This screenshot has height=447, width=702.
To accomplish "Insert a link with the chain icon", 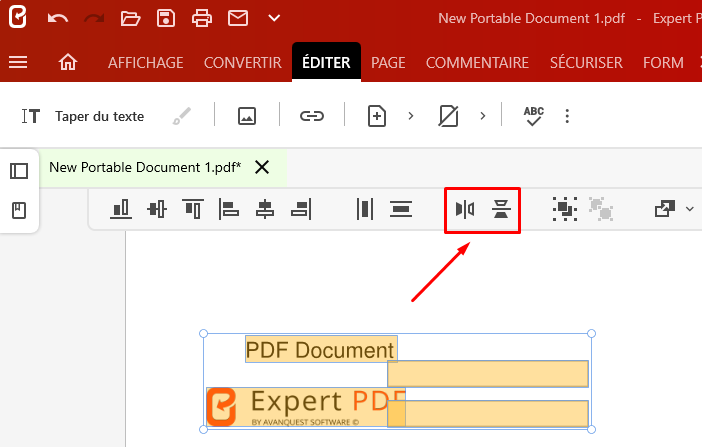I will point(312,116).
